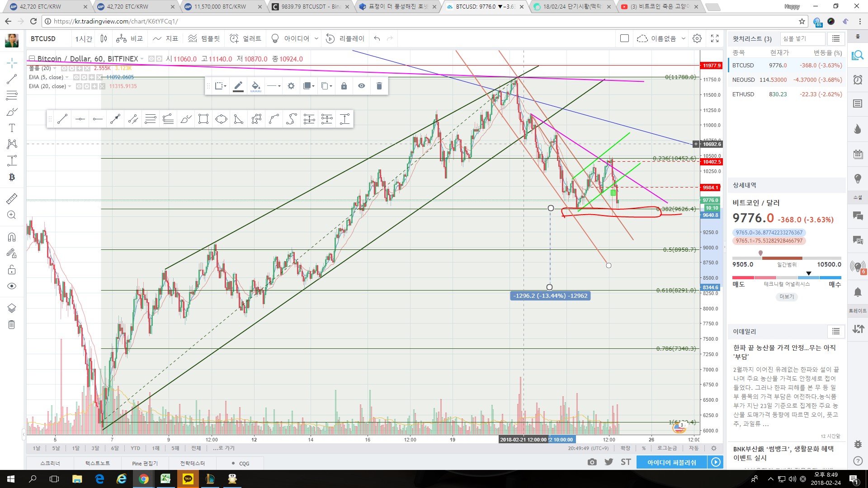Open line style dropdown in floating toolbar
The height and width of the screenshot is (488, 868).
tap(274, 86)
